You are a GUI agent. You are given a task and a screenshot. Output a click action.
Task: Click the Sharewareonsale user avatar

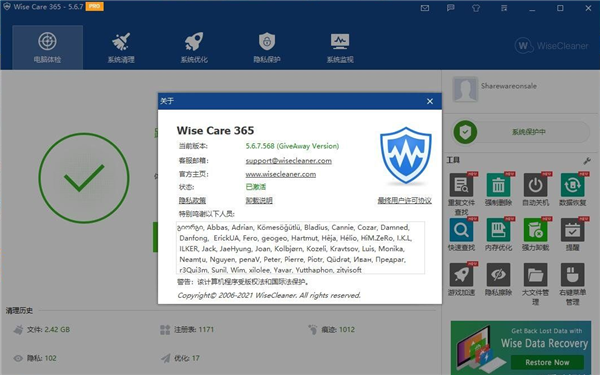pyautogui.click(x=465, y=89)
